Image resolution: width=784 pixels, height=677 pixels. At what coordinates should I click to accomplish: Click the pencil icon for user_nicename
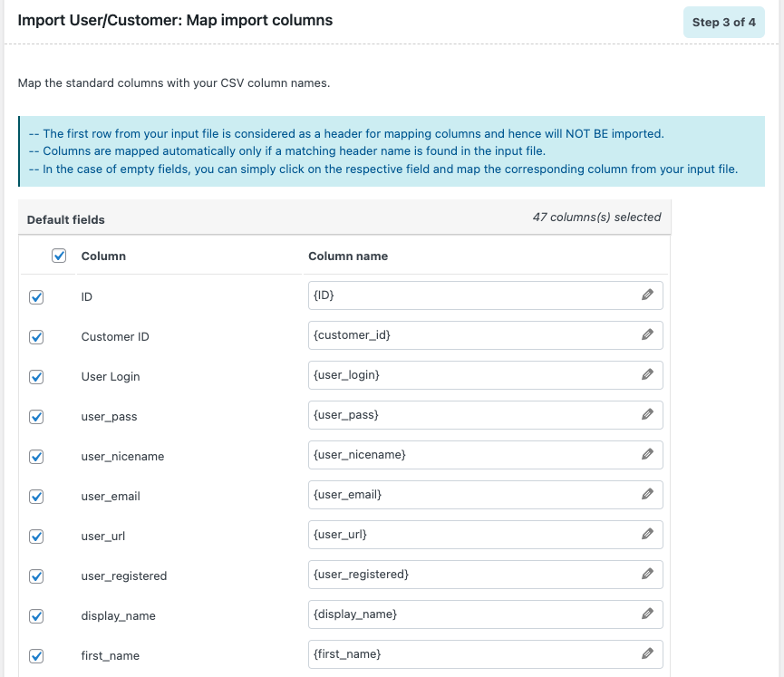(647, 454)
